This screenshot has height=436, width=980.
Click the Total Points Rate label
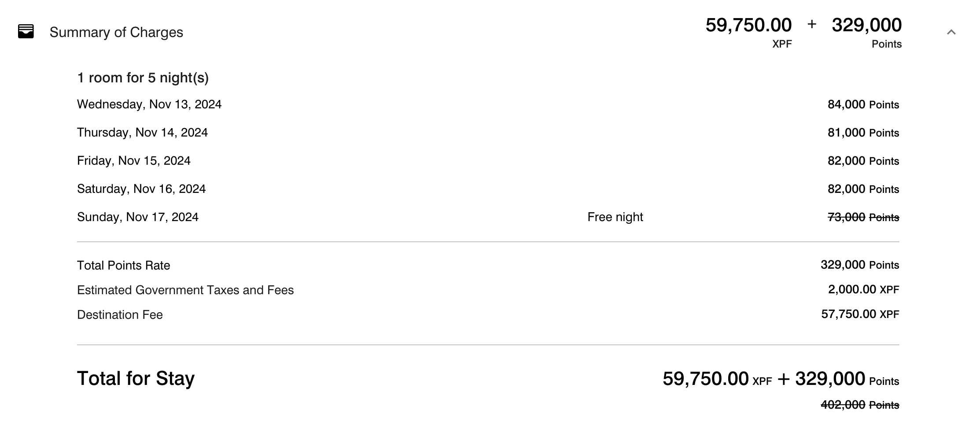123,266
